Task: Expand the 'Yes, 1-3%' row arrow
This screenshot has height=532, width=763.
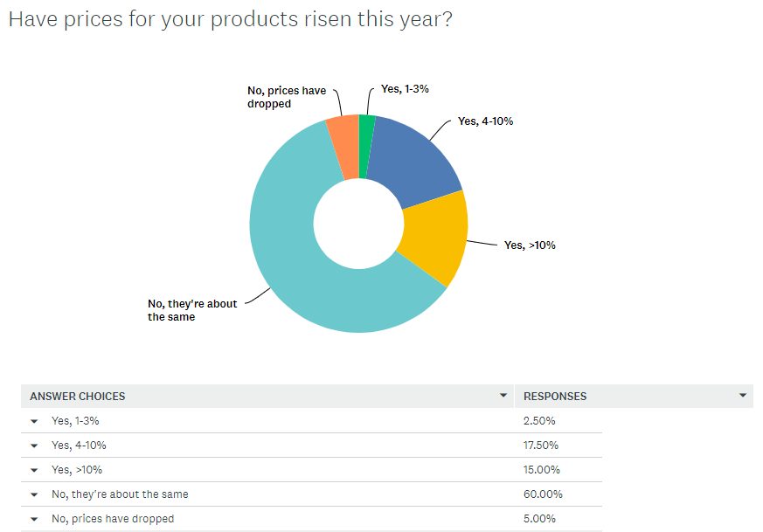Action: coord(34,421)
